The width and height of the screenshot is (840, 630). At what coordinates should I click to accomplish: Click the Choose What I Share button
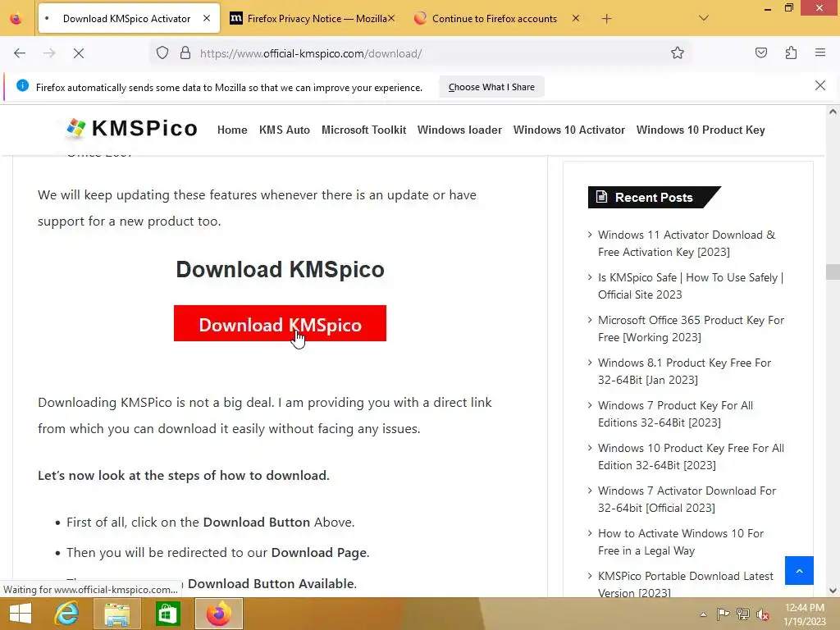[491, 87]
